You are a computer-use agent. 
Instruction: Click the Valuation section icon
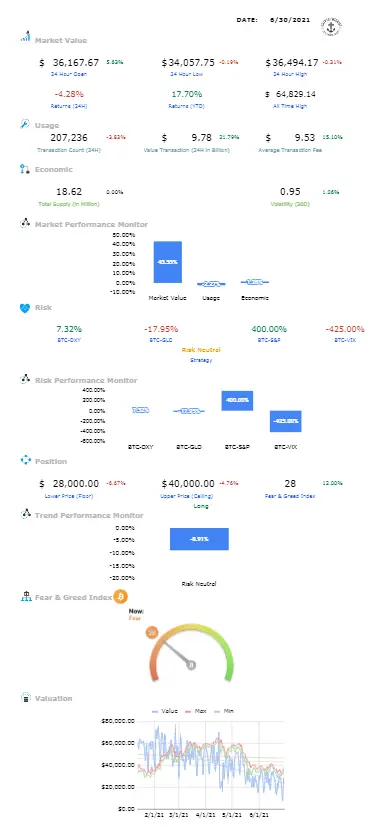(25, 697)
